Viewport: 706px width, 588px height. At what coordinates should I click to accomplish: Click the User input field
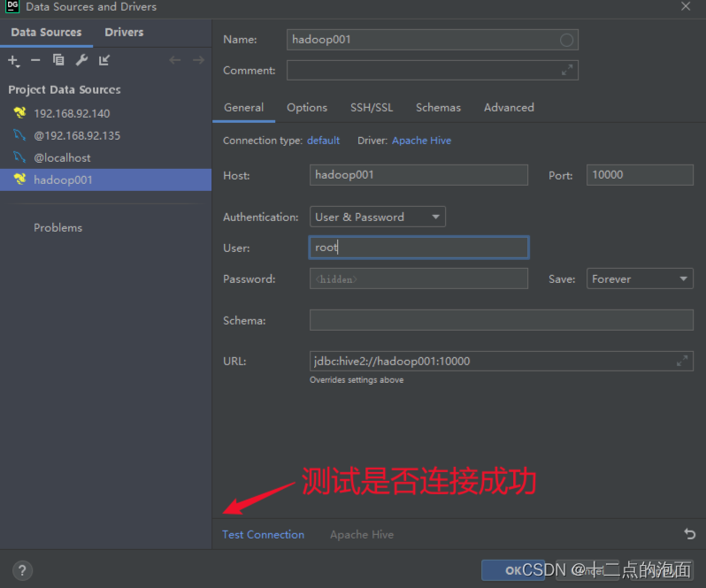[x=418, y=248]
